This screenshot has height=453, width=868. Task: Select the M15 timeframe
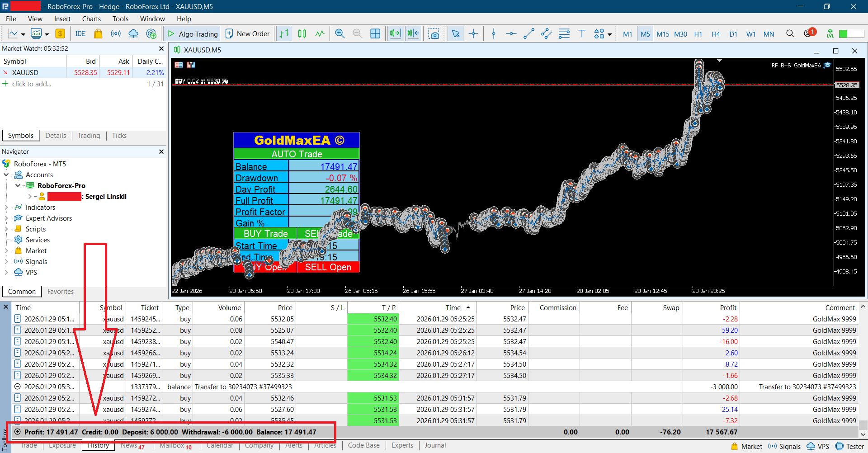pyautogui.click(x=663, y=34)
